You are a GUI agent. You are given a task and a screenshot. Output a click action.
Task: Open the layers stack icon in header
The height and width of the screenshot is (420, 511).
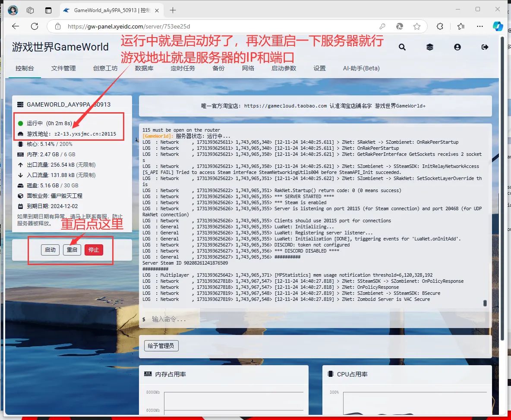(x=430, y=47)
